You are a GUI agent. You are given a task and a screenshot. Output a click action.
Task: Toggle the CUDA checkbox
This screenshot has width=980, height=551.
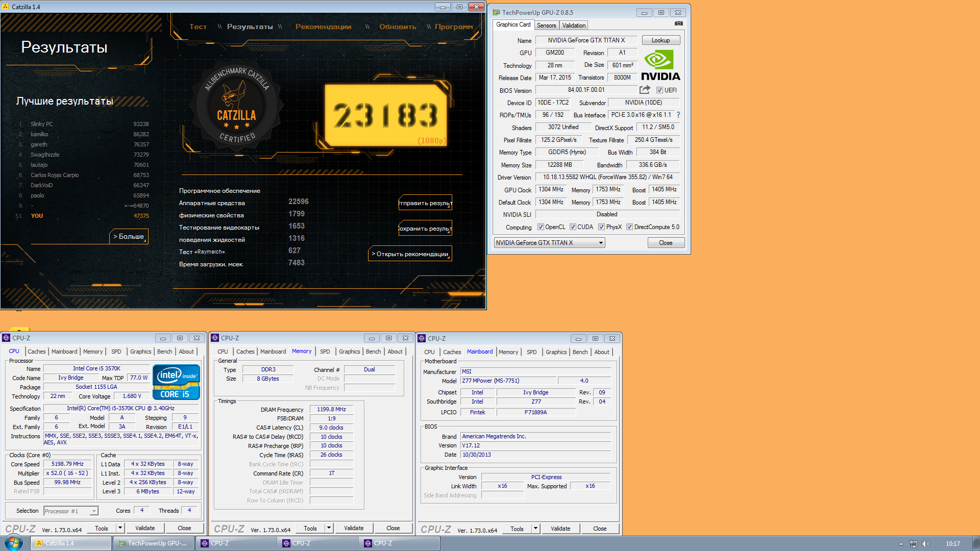click(x=573, y=227)
